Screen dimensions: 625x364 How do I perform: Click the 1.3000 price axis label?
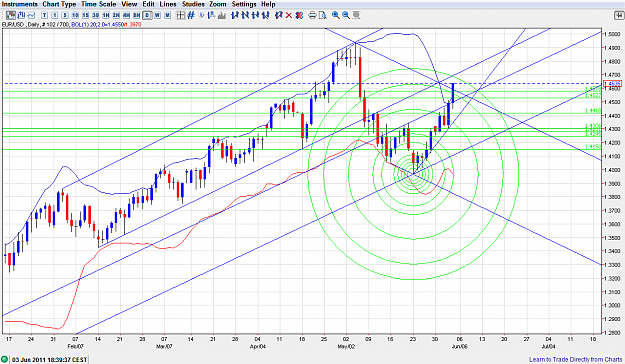[x=612, y=306]
